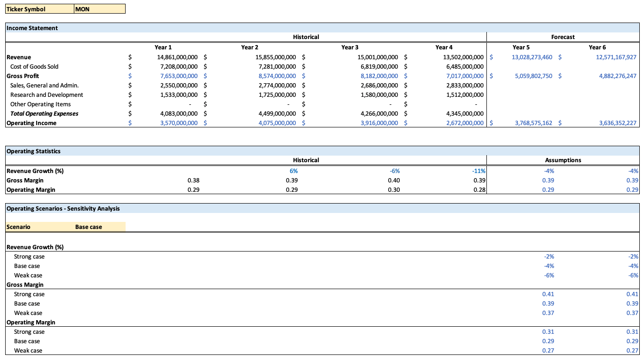This screenshot has height=362, width=644.
Task: Select the Income Statement header cell
Action: 322,28
